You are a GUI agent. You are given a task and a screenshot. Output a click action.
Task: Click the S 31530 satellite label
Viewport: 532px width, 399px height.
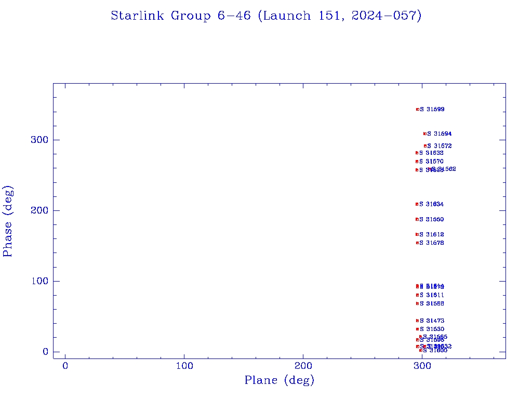[x=432, y=329]
